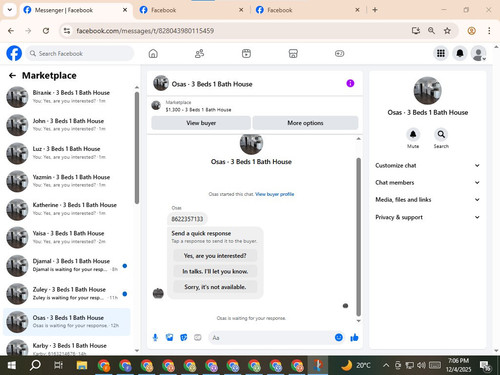Screen dimensions: 500x375
Task: Go back with Marketplace back arrow
Action: (12, 76)
